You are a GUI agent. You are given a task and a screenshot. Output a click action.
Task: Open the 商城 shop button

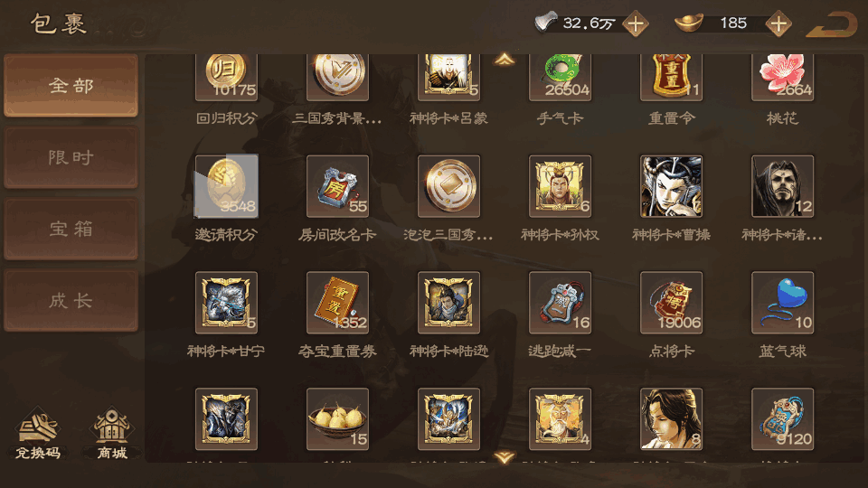click(112, 433)
